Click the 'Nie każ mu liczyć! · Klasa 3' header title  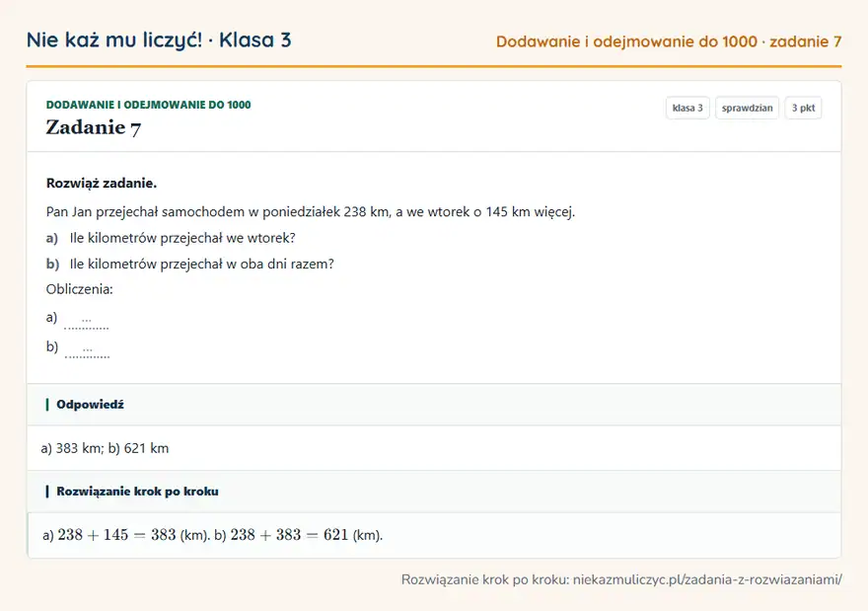click(x=159, y=40)
